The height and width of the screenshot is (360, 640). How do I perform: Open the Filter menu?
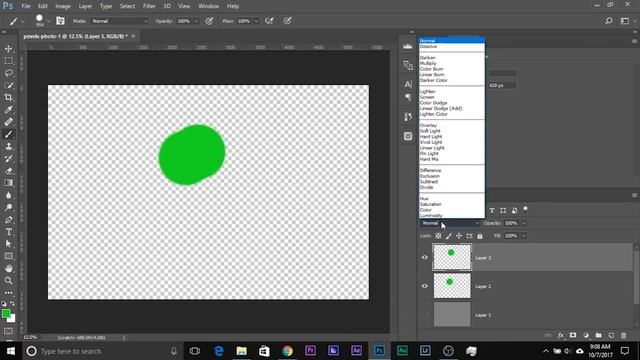(149, 6)
